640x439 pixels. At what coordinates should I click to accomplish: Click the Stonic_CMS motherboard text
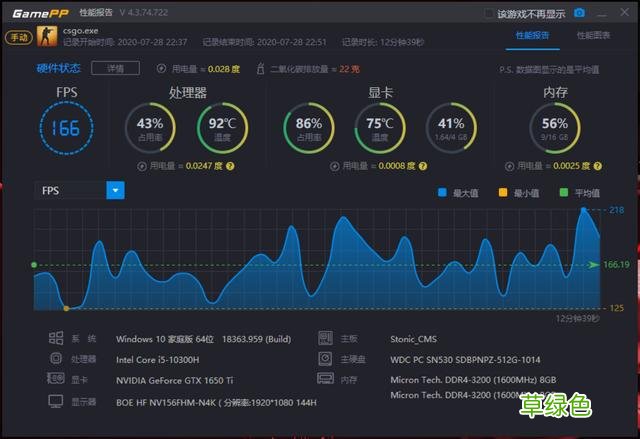point(413,339)
